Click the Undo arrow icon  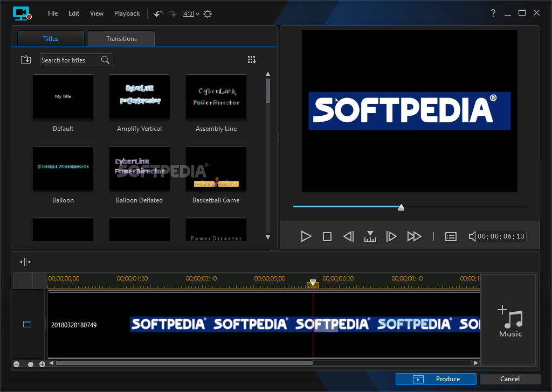coord(158,13)
